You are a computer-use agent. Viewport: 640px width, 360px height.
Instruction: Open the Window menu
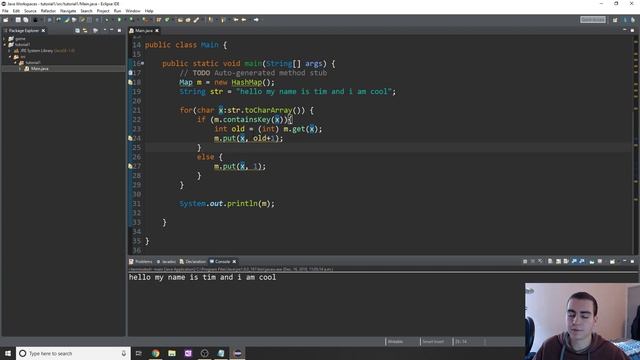[x=133, y=11]
